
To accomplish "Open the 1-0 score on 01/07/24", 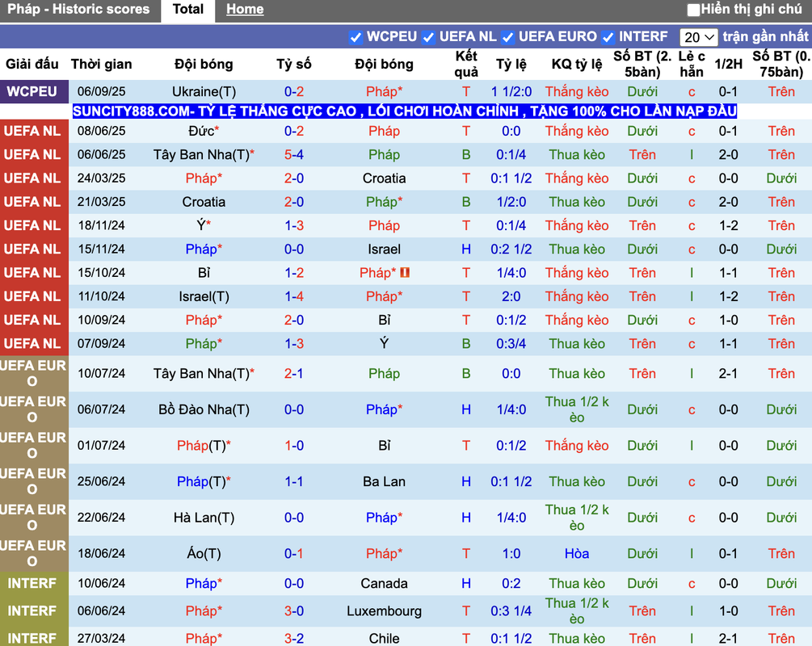I will click(x=293, y=446).
